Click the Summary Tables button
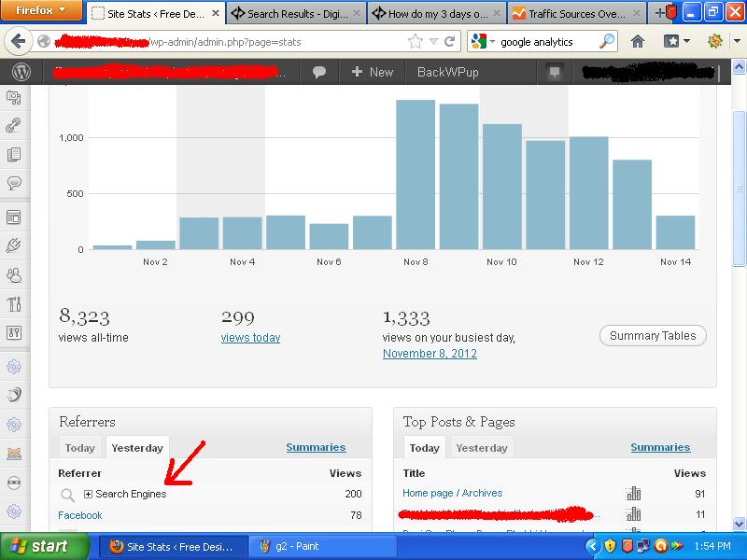 [653, 336]
